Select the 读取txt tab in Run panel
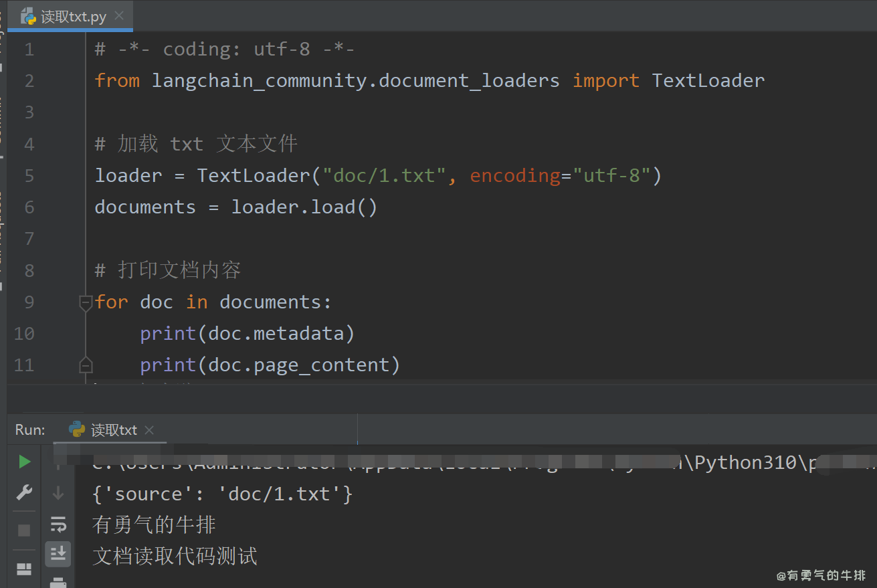The width and height of the screenshot is (877, 588). [x=114, y=430]
